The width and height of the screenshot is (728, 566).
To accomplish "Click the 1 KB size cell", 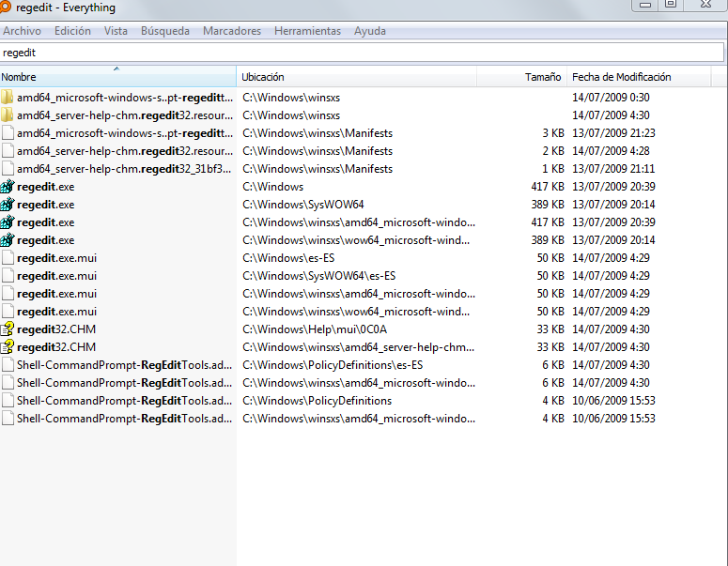I will coord(553,168).
